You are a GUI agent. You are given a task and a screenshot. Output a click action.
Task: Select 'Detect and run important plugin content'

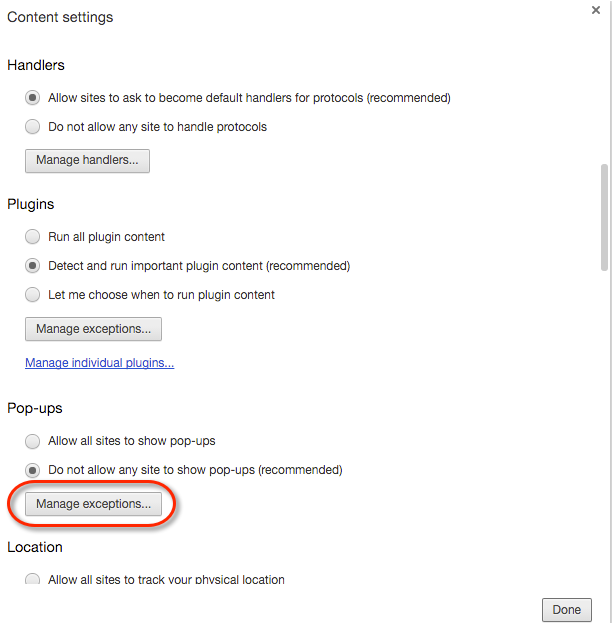pos(33,266)
